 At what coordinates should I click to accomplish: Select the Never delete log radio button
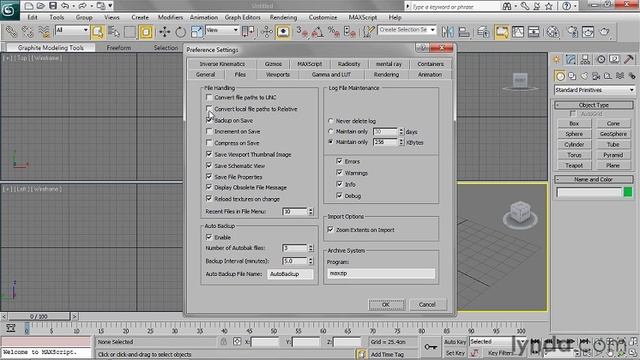point(331,121)
